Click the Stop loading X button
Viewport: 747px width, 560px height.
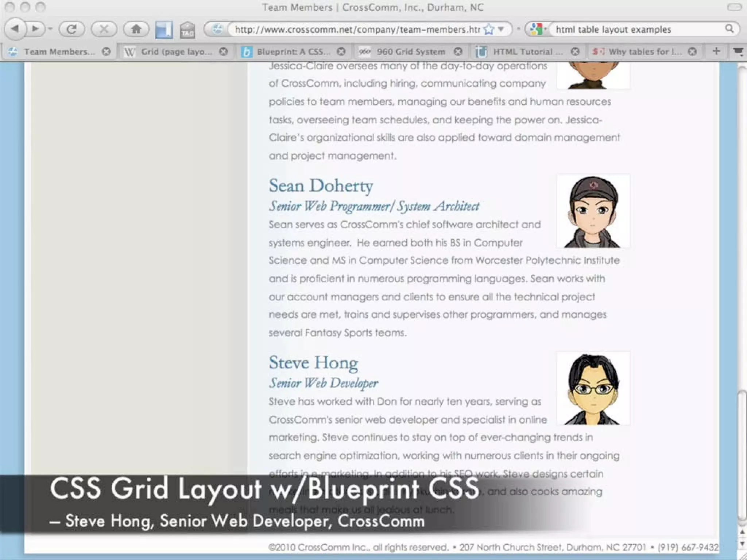tap(104, 29)
